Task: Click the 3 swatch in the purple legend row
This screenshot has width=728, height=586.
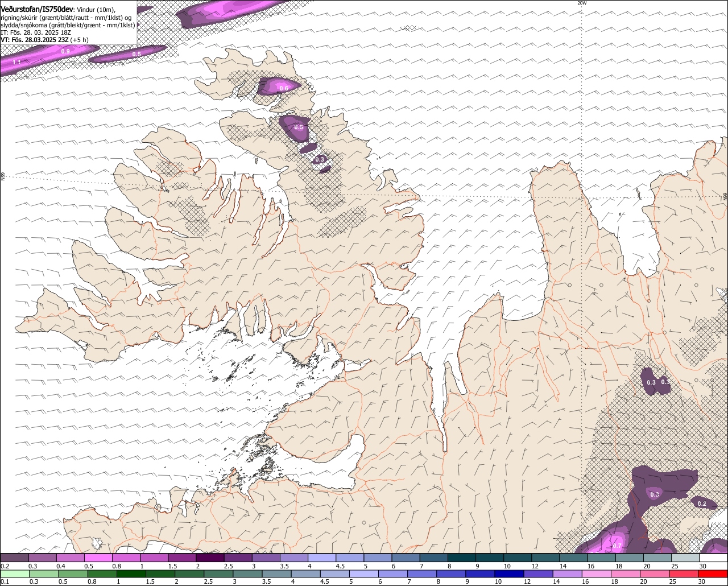Action: coord(266,558)
